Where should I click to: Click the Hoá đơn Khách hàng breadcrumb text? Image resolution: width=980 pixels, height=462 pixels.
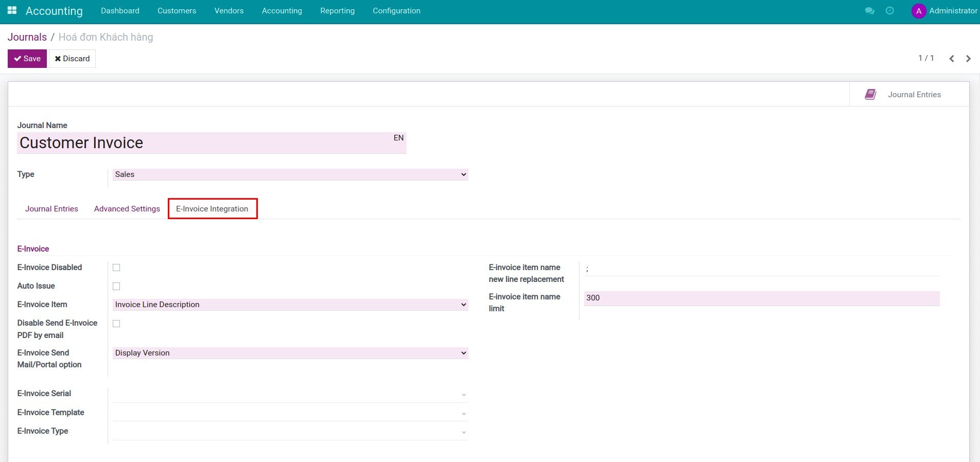[106, 37]
